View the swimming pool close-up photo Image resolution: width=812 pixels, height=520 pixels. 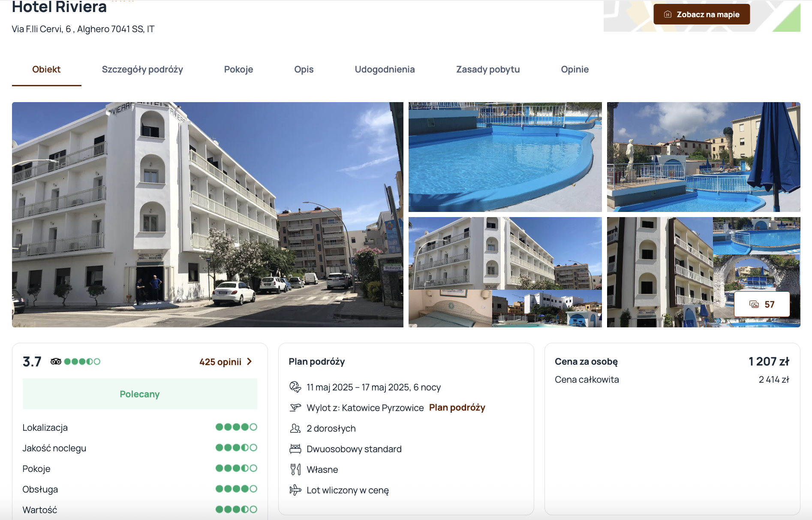coord(505,157)
